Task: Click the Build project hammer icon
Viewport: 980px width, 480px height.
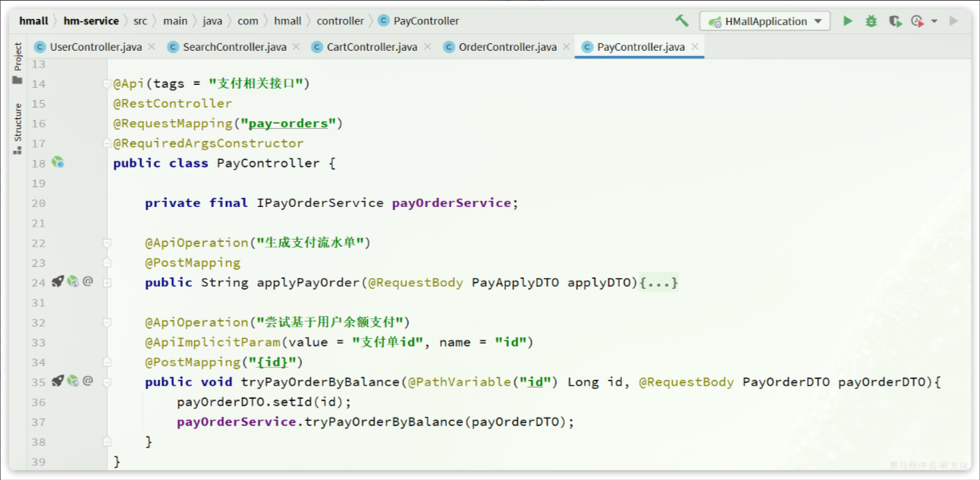Action: click(x=682, y=21)
